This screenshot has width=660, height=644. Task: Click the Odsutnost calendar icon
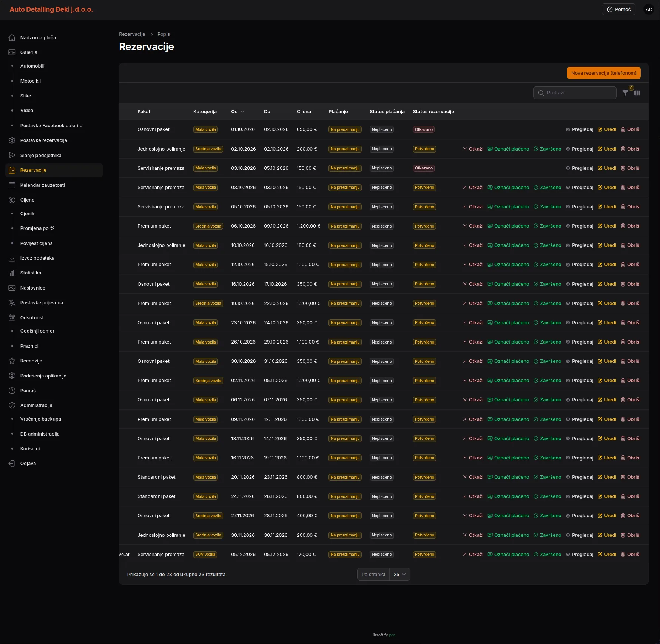(x=12, y=318)
